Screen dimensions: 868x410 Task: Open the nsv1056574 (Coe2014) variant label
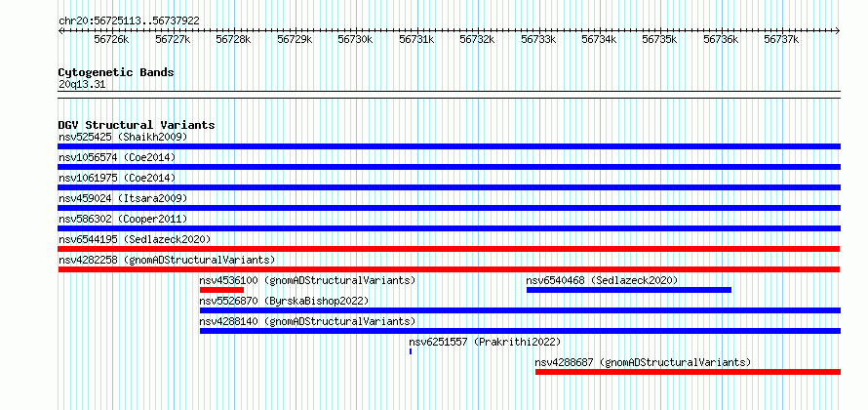(117, 157)
